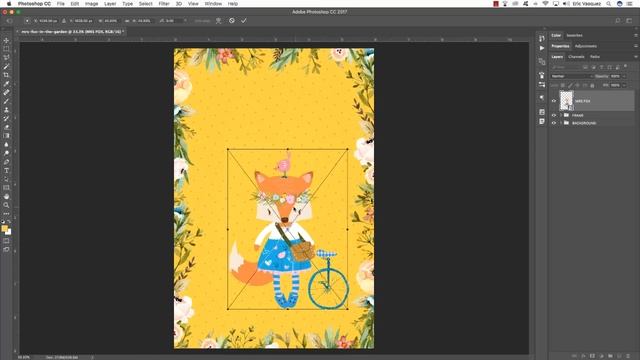Screen dimensions: 640x360
Task: Select the Pen tool
Action: (6, 162)
